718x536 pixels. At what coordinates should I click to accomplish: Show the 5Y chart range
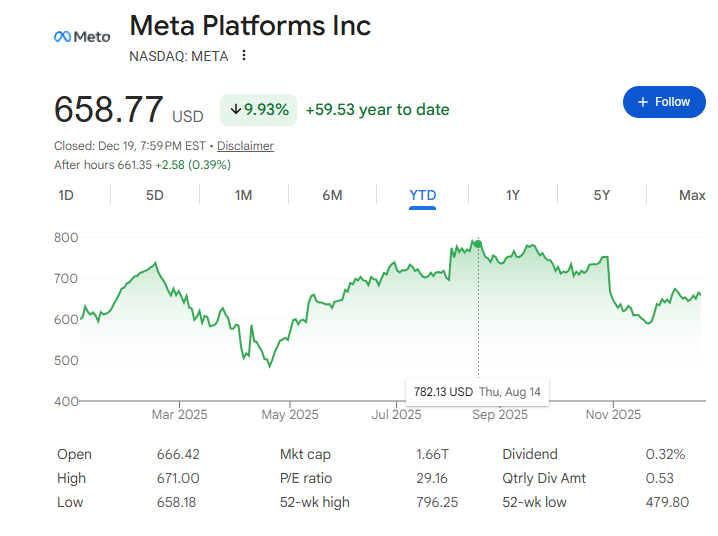click(601, 195)
